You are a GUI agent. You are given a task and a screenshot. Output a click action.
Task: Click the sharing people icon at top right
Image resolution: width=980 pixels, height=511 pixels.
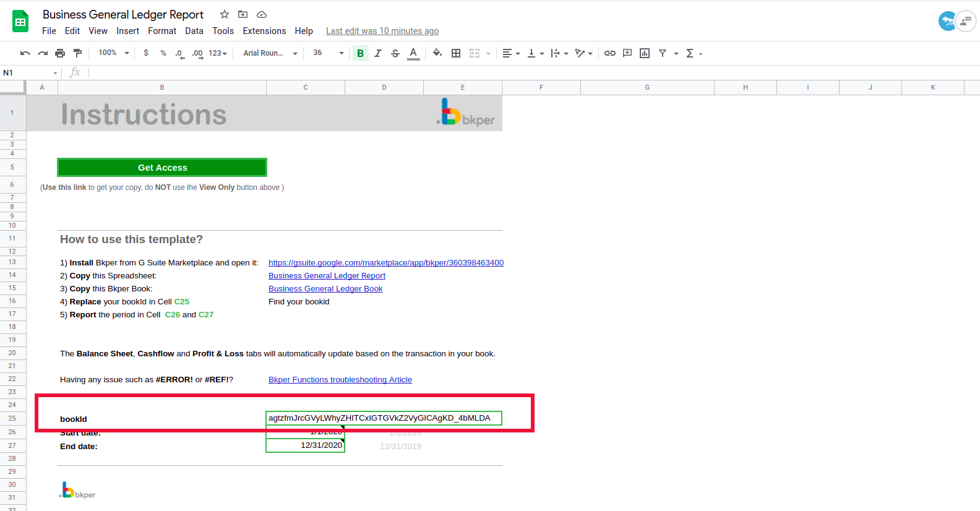click(x=966, y=21)
